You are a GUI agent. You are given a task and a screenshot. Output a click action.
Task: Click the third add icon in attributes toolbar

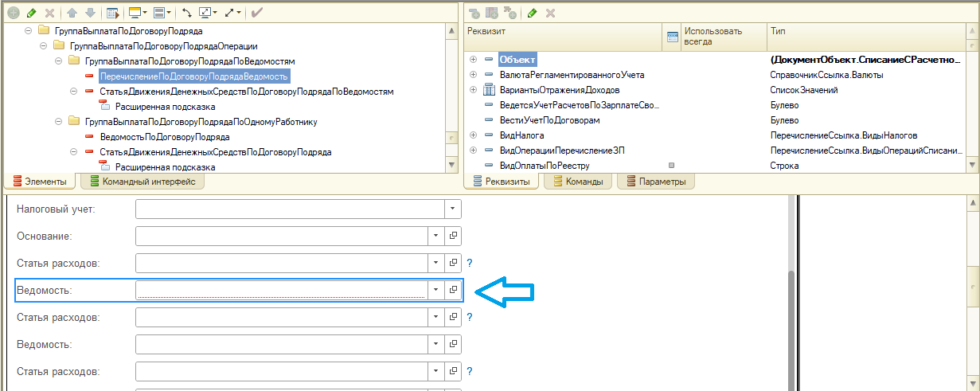tap(510, 14)
